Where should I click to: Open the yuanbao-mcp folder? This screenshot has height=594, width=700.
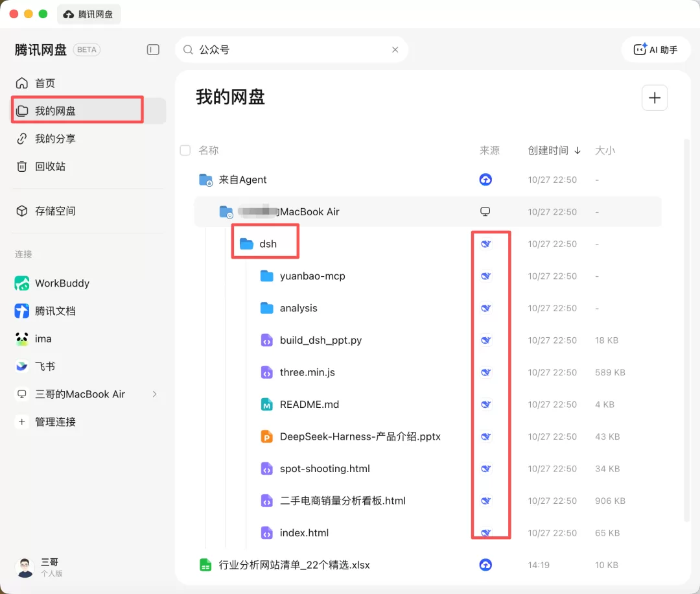coord(312,276)
